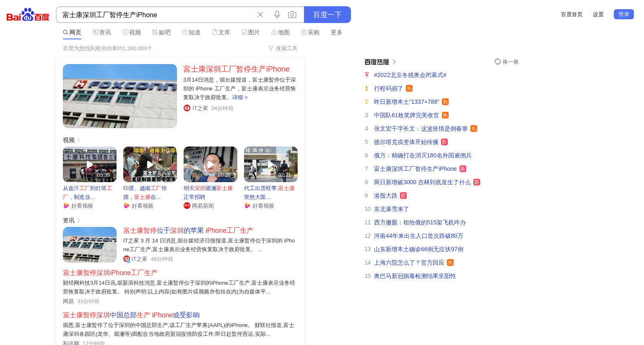Click the 登录 button

[624, 14]
